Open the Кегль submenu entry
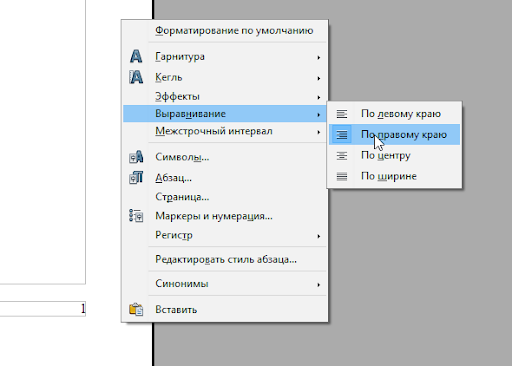Screen dimensions: 512x366 [x=225, y=77]
